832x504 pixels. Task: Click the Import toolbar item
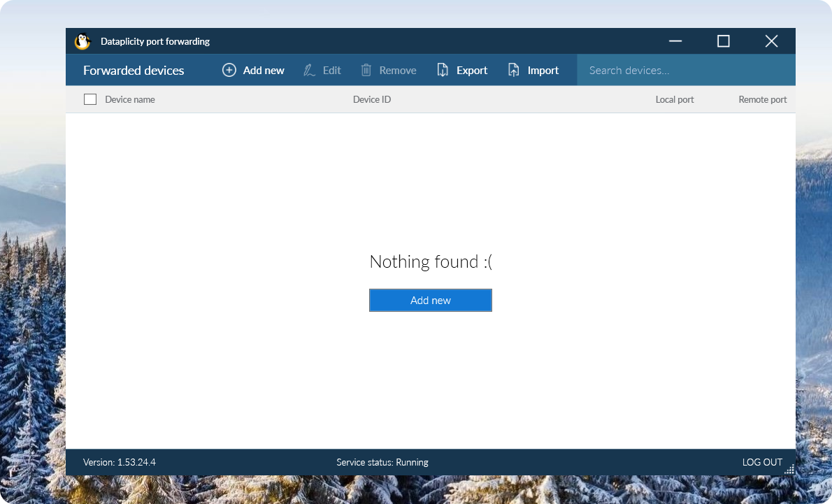pos(533,70)
